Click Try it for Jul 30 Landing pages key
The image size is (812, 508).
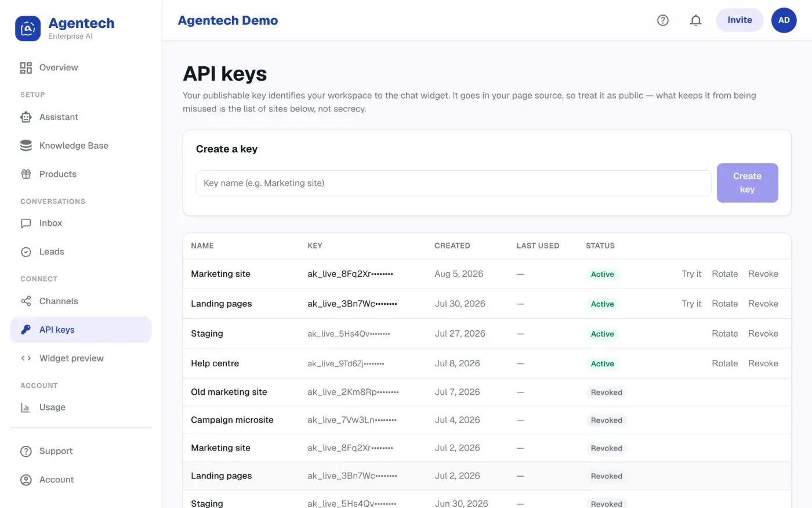(x=691, y=304)
